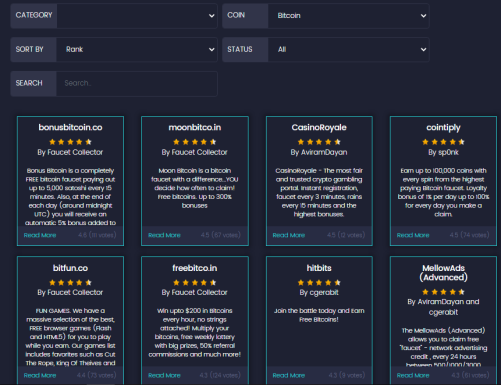The width and height of the screenshot is (501, 385).
Task: Click 'By Faucet Collector' on moonbitco.in card
Action: point(195,152)
